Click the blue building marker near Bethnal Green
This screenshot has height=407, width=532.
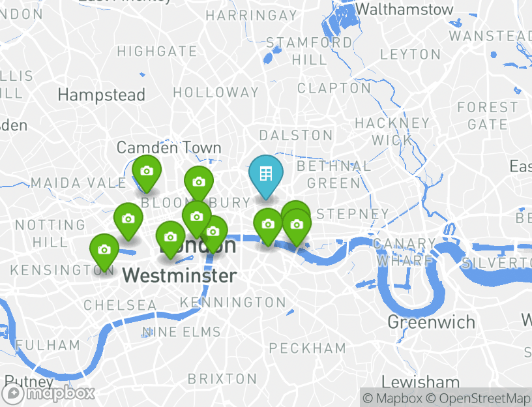point(265,174)
